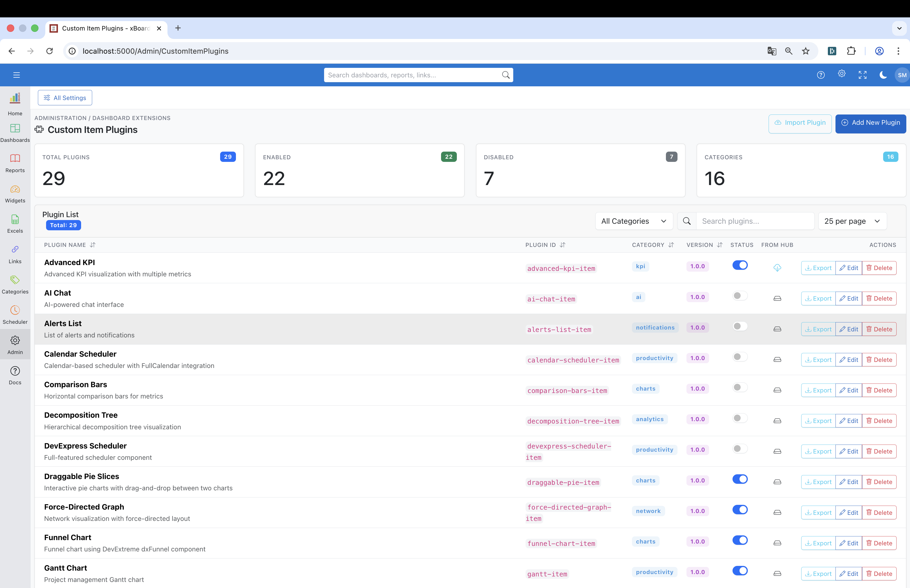The width and height of the screenshot is (910, 588).
Task: Click the All Settings button
Action: tap(65, 98)
